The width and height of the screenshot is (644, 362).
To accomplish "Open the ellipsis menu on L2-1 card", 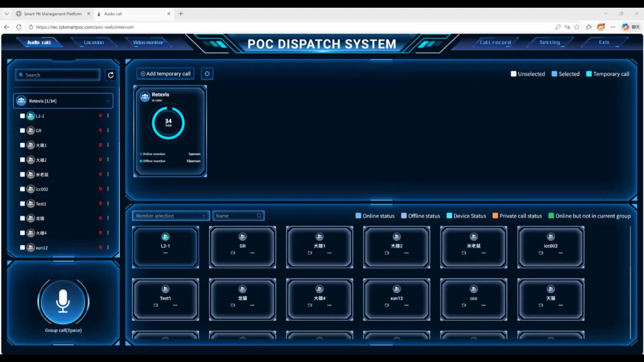I will [x=165, y=253].
